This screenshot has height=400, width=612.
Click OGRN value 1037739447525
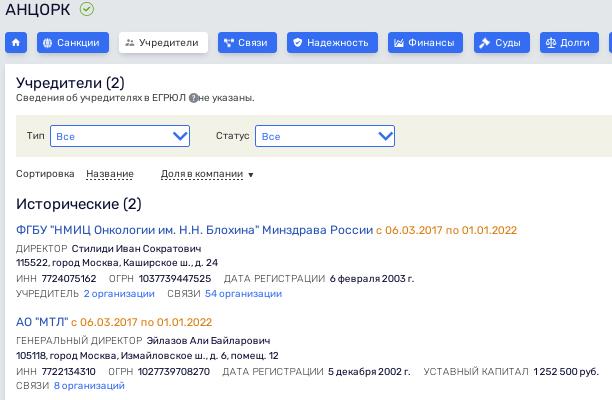point(175,279)
